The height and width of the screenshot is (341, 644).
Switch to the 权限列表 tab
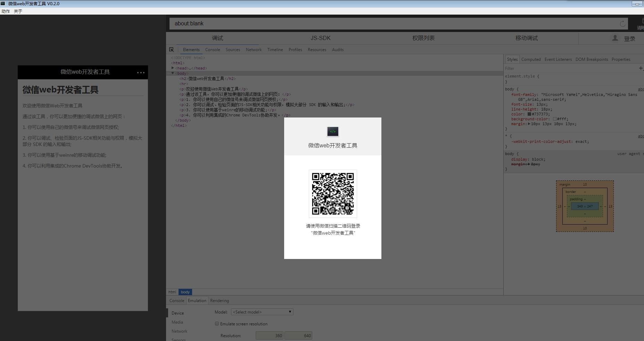(x=423, y=38)
